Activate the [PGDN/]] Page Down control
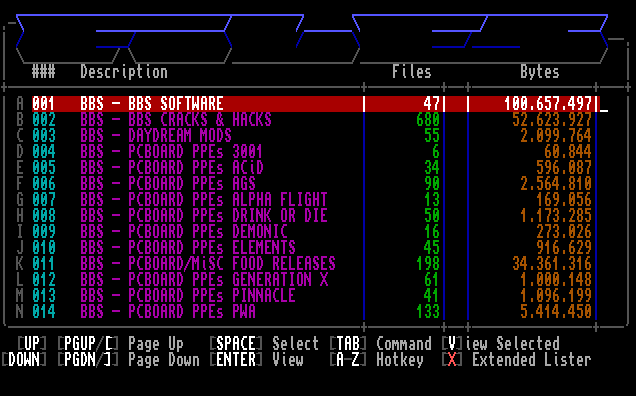This screenshot has height=396, width=636. (x=129, y=360)
